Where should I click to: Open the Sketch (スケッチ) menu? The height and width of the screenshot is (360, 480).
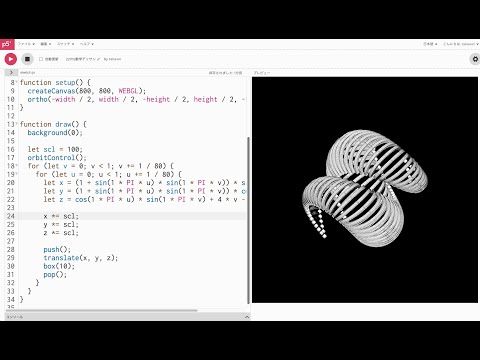tap(65, 44)
